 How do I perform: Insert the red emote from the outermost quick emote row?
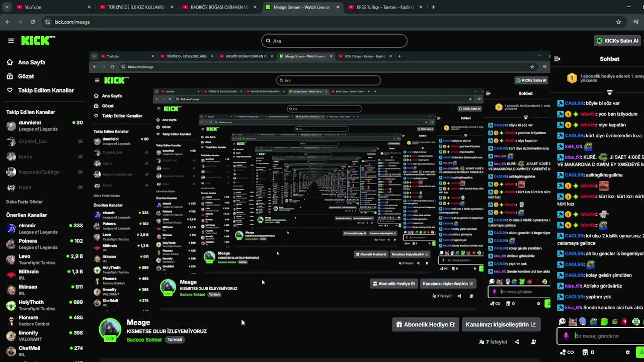coord(625,322)
